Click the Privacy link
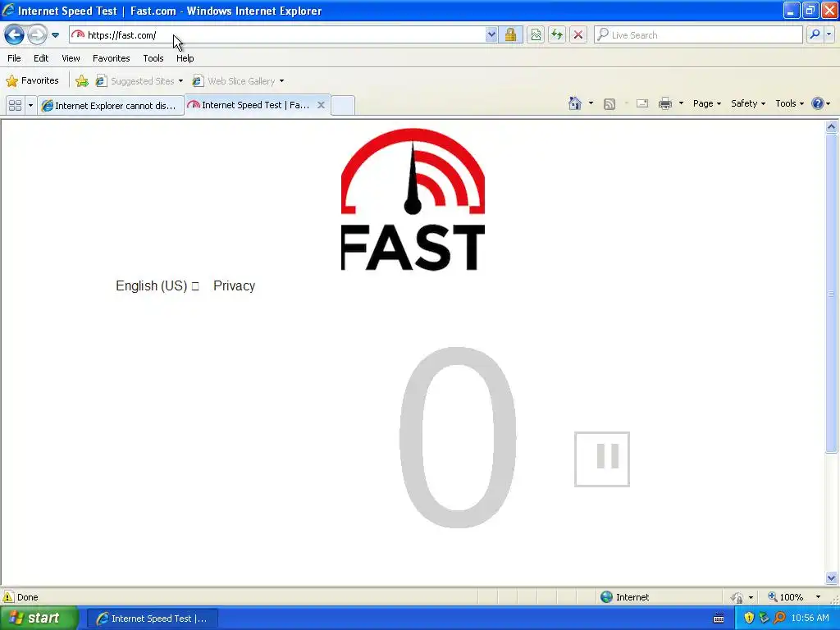 coord(234,286)
